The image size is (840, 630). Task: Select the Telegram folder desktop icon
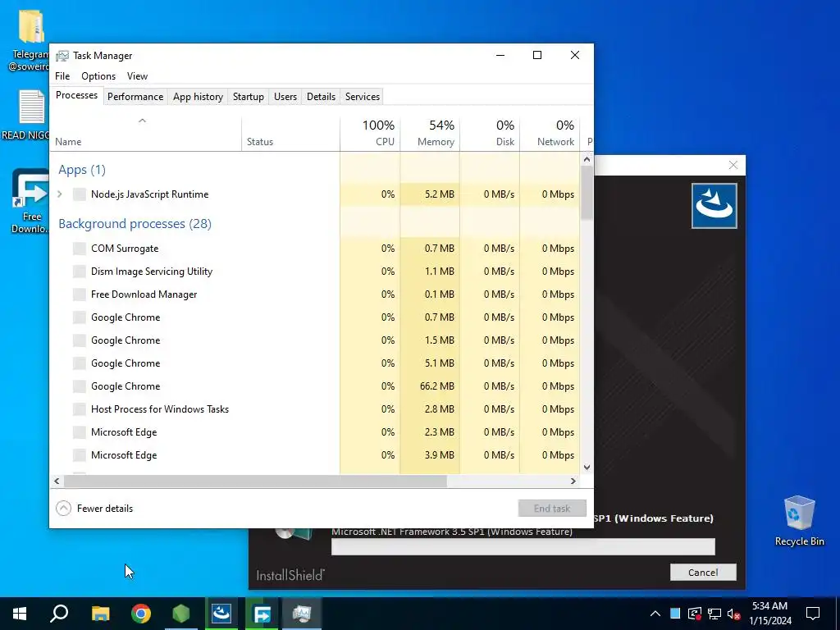pos(30,42)
